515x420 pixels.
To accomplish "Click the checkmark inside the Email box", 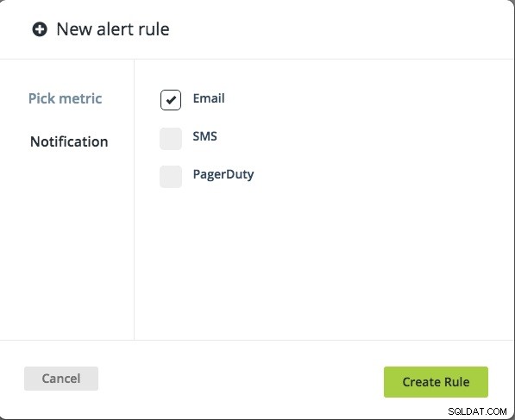I will [x=171, y=100].
